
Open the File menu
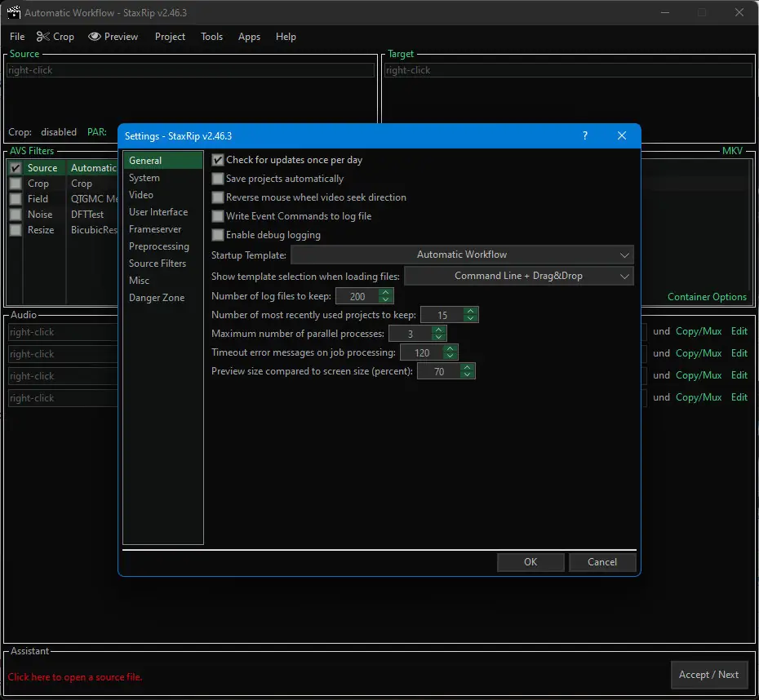click(17, 37)
